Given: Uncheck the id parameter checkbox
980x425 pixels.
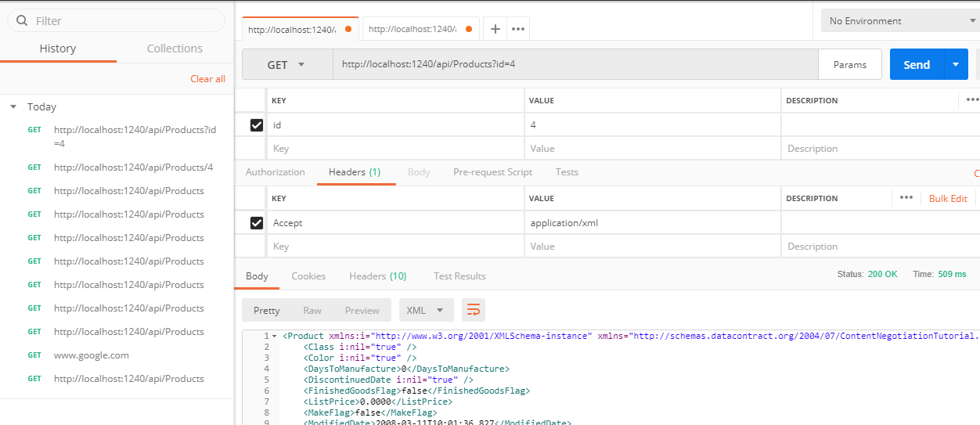Looking at the screenshot, I should (256, 125).
